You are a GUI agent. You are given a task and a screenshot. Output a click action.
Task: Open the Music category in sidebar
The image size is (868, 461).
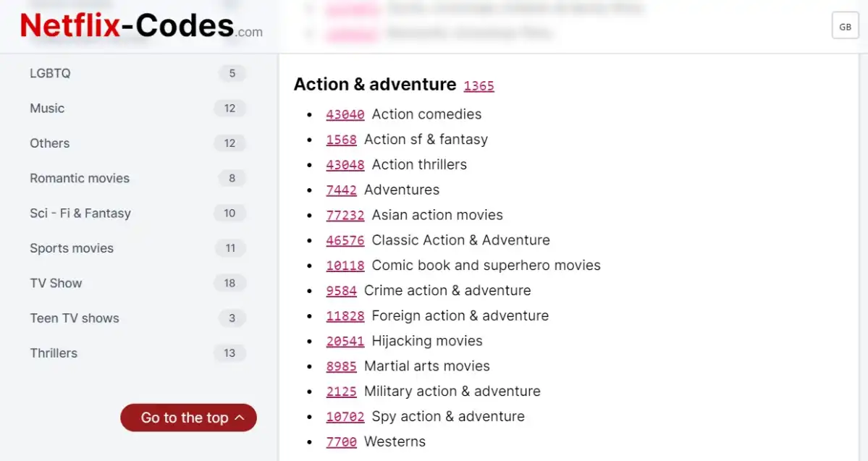click(47, 109)
